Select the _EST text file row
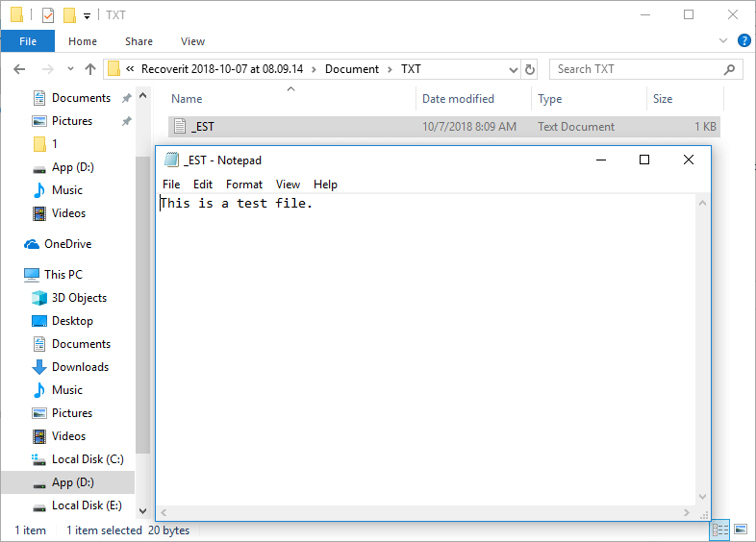This screenshot has height=542, width=756. [x=444, y=127]
